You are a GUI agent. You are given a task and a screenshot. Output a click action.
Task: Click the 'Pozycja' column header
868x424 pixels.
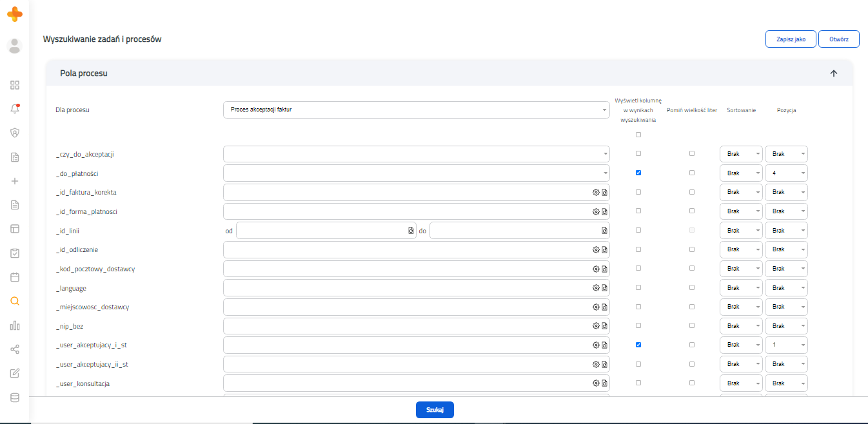coord(786,110)
